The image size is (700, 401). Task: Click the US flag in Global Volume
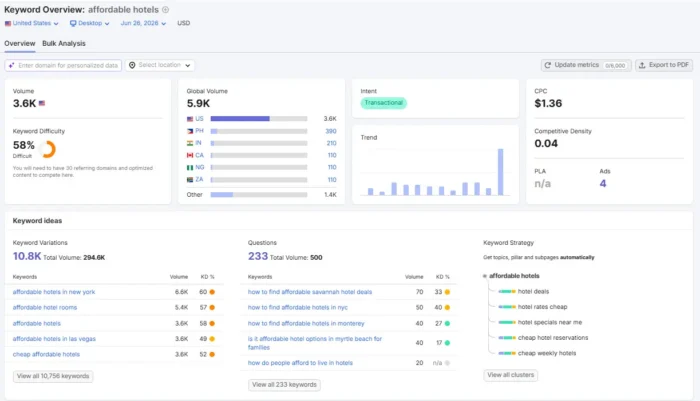pyautogui.click(x=190, y=119)
